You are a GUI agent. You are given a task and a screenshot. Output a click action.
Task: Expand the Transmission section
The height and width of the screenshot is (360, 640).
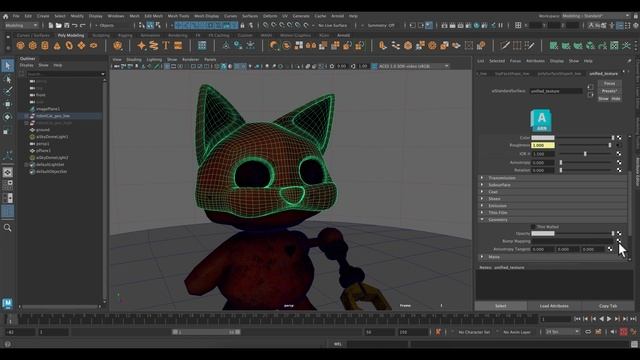[553, 178]
